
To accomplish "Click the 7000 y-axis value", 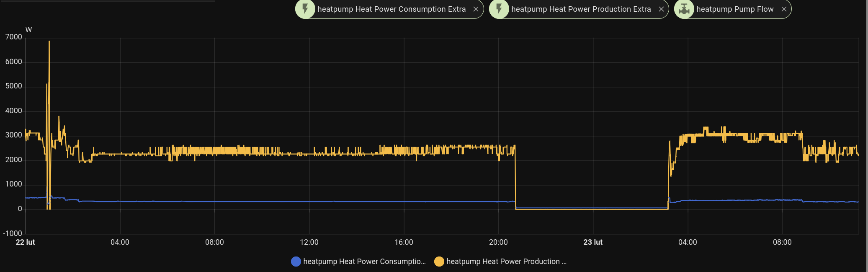I will (14, 37).
